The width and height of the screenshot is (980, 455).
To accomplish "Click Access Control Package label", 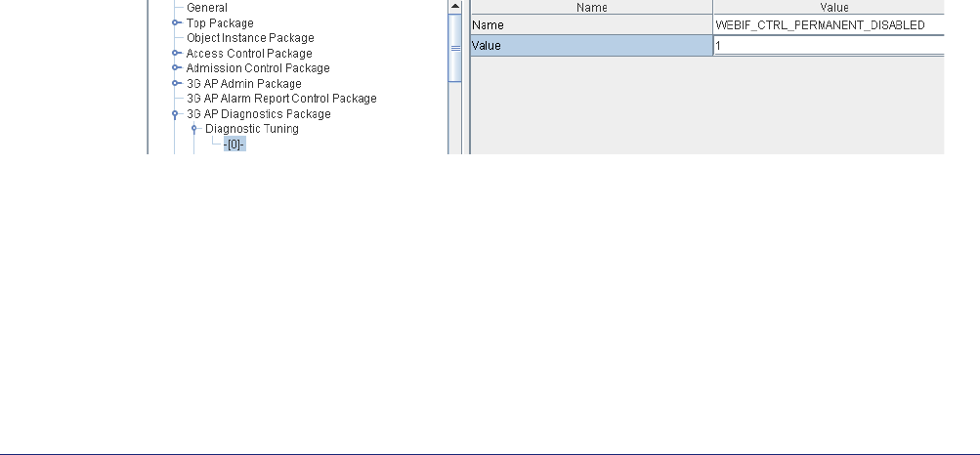I will click(x=249, y=53).
